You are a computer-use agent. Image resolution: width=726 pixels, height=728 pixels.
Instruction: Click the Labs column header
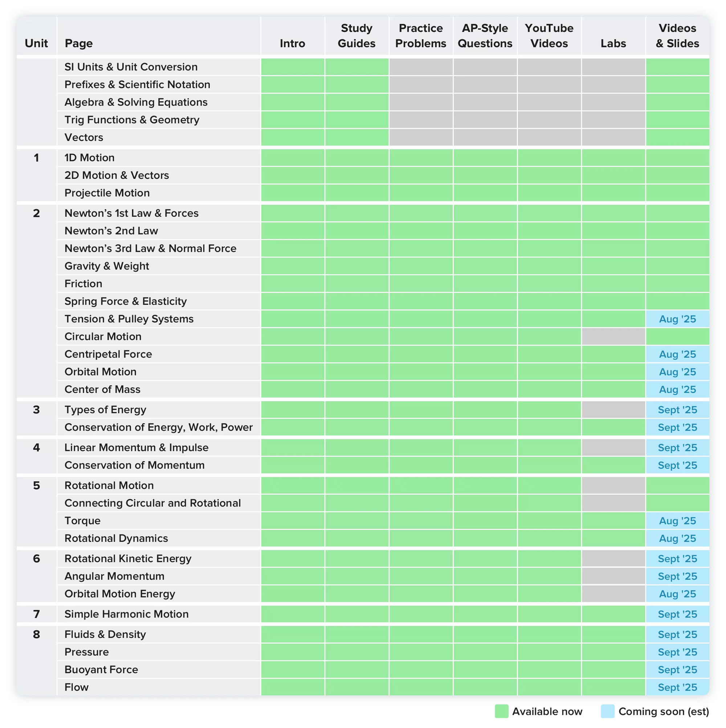(x=613, y=43)
